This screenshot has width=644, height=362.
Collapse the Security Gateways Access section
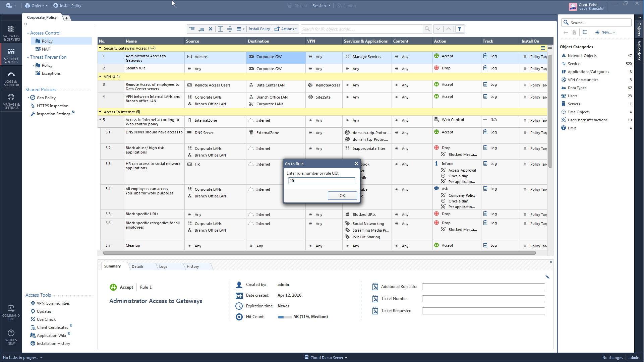click(x=100, y=48)
